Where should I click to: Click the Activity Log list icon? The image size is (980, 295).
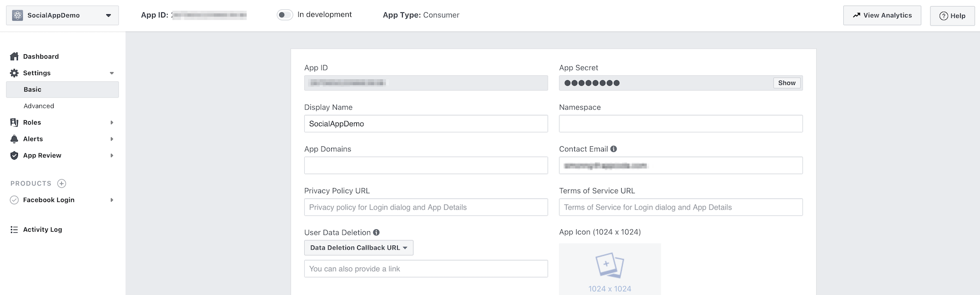(14, 230)
